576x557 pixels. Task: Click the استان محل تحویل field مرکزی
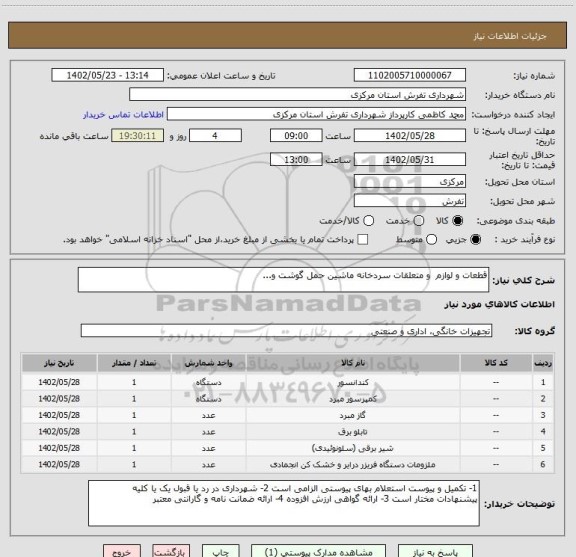[x=410, y=182]
